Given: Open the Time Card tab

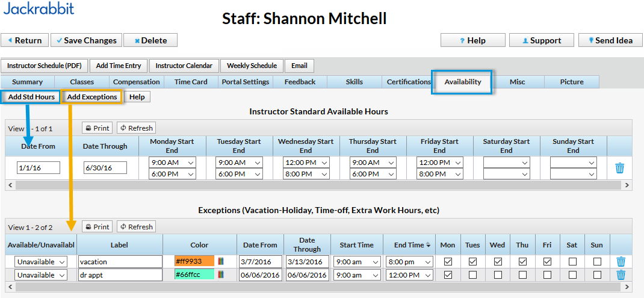Looking at the screenshot, I should (191, 82).
